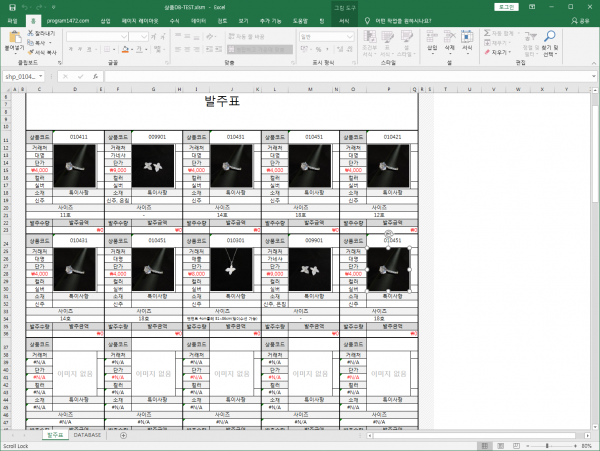Click the 로그인 sign-in button

point(506,6)
